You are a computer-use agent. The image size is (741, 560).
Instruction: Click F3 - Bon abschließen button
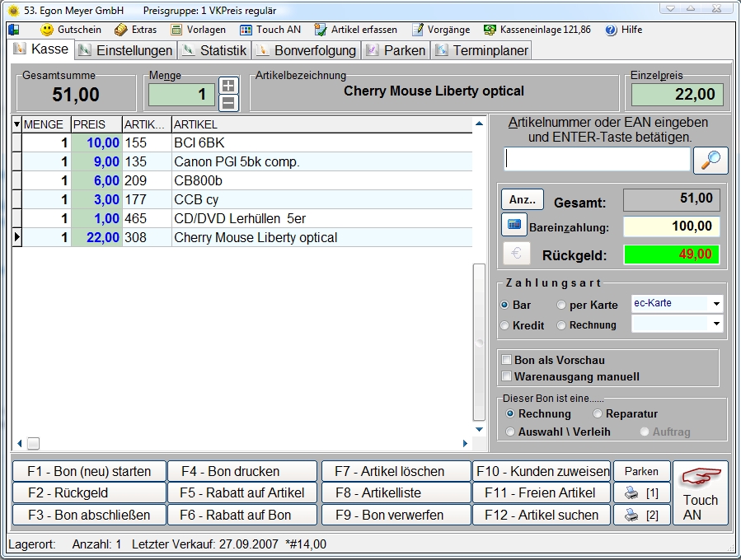coord(88,516)
